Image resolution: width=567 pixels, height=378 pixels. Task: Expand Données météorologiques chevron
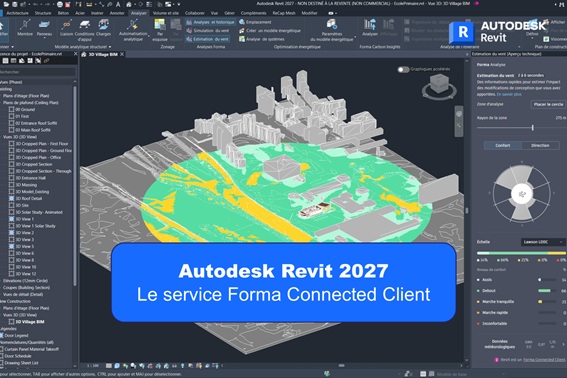tap(563, 344)
